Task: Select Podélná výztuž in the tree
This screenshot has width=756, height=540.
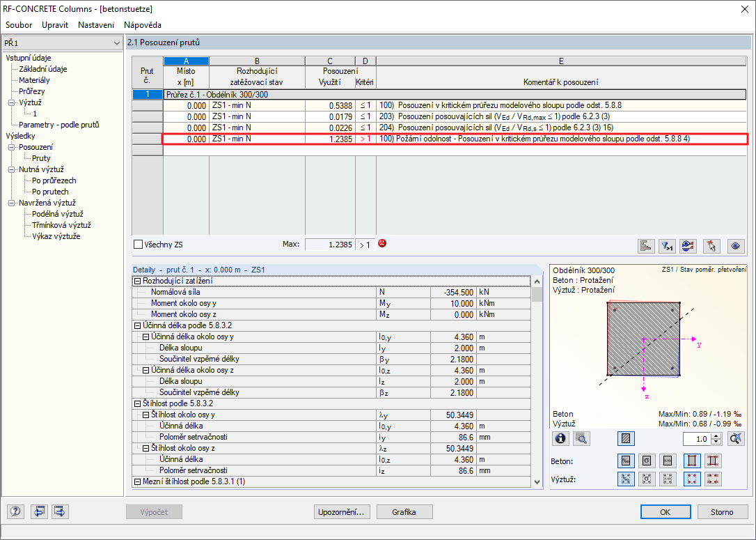Action: coord(58,214)
